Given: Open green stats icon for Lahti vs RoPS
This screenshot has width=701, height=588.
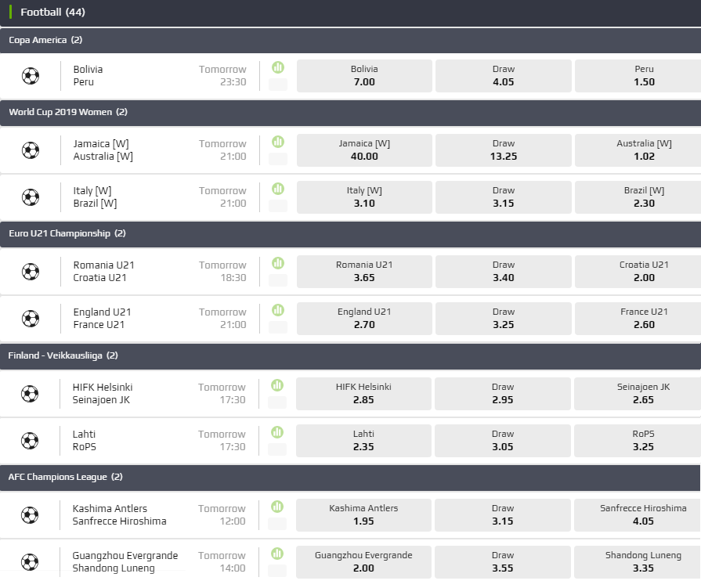Looking at the screenshot, I should [x=277, y=433].
